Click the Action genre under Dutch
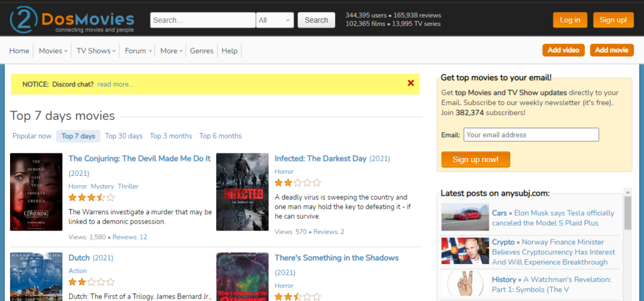The height and width of the screenshot is (301, 644). pyautogui.click(x=77, y=271)
